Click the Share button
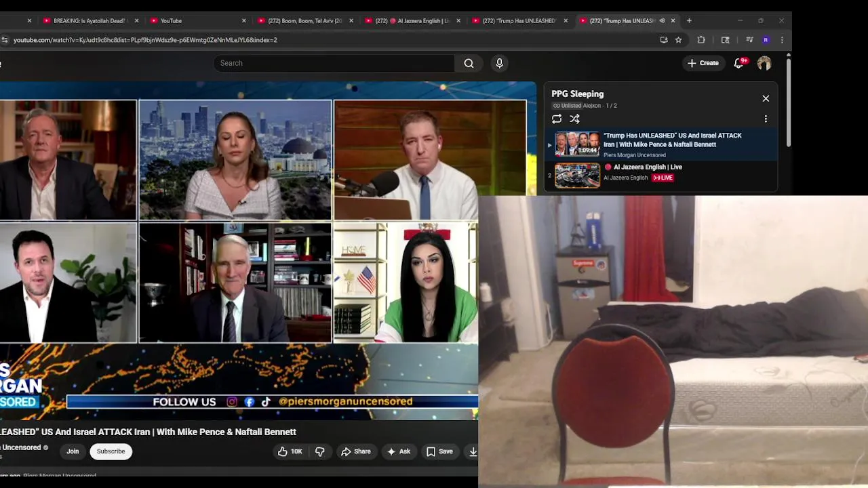Viewport: 868px width, 488px height. click(x=356, y=451)
